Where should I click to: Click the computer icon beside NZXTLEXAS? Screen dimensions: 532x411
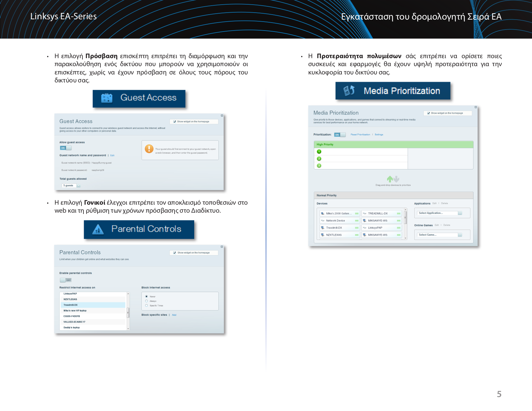[323, 235]
